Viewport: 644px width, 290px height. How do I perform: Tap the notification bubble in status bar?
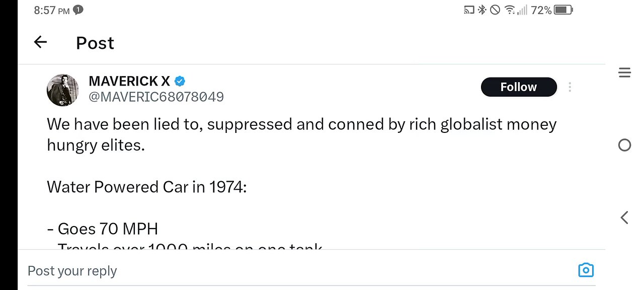tap(78, 10)
